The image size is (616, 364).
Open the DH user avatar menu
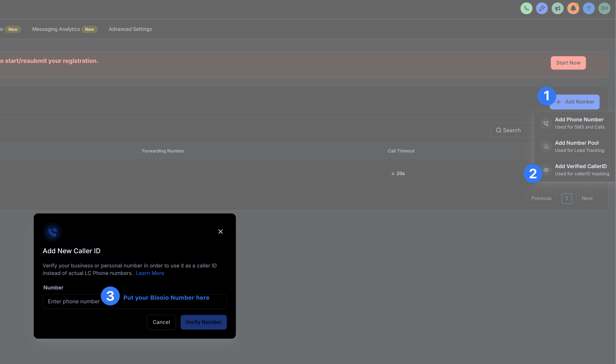click(x=604, y=8)
